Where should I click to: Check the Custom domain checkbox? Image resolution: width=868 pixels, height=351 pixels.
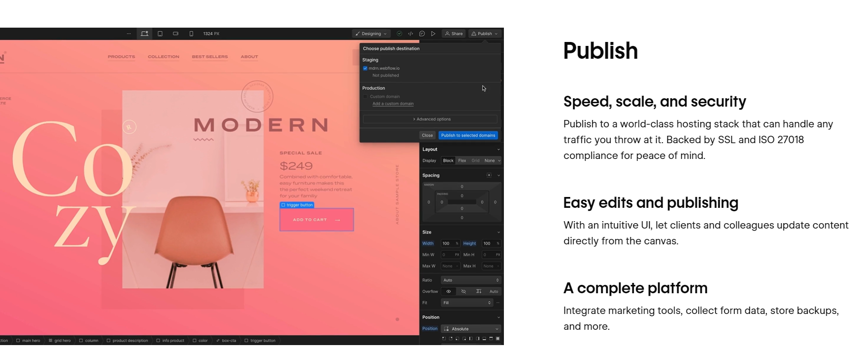366,97
